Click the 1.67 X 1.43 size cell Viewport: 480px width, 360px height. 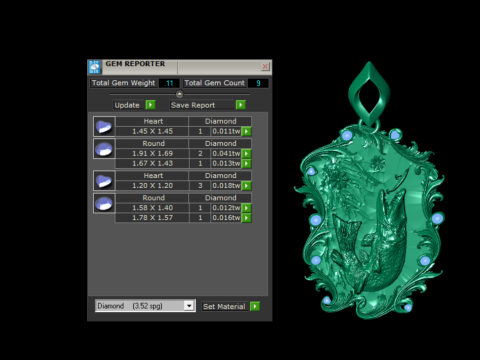point(152,164)
